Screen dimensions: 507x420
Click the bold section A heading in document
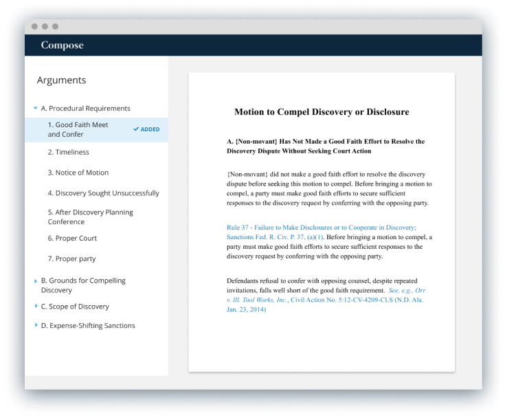(325, 146)
